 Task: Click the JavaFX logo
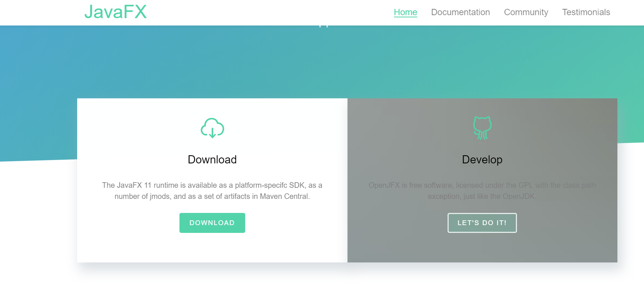pyautogui.click(x=116, y=12)
